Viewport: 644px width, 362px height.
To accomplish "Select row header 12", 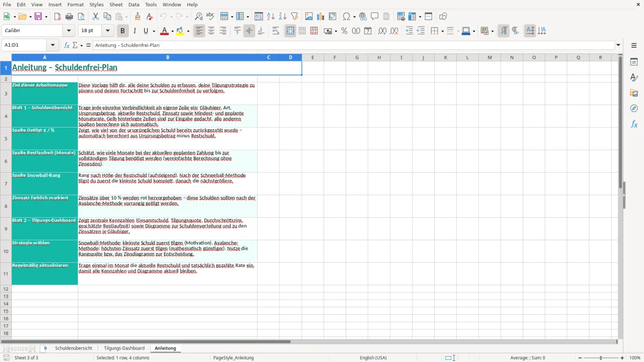I will point(6,289).
